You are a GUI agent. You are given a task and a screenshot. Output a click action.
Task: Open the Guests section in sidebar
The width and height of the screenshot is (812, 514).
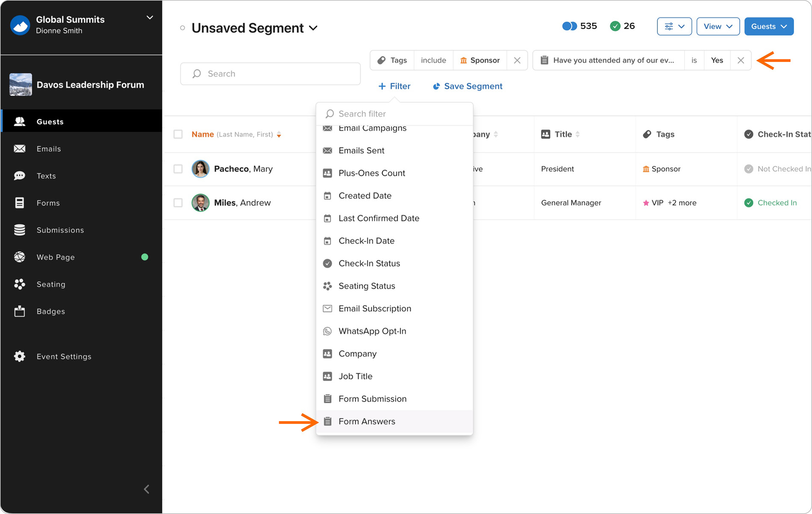82,121
